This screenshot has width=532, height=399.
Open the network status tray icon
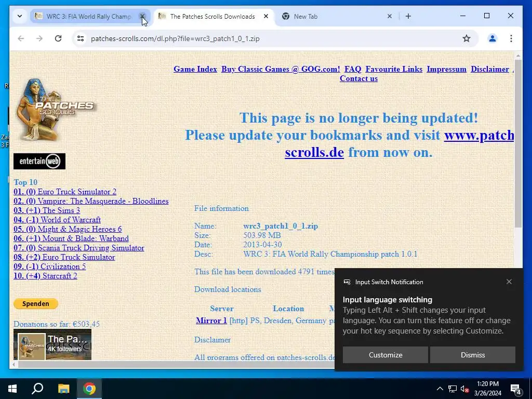tap(453, 389)
